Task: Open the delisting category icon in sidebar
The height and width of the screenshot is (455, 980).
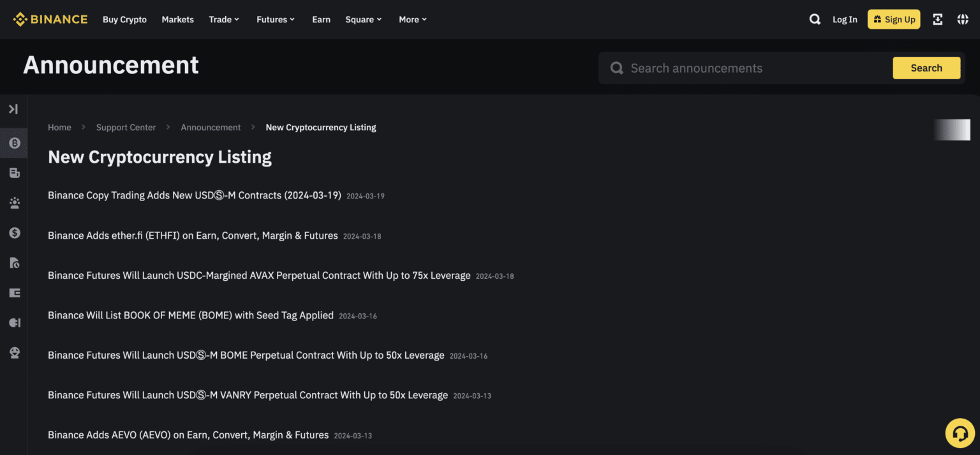Action: [14, 263]
